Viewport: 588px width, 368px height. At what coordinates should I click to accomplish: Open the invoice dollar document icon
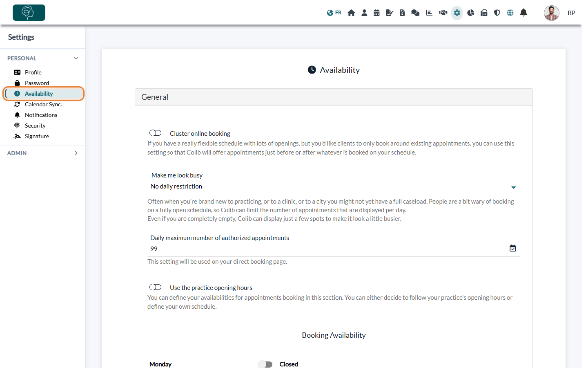click(402, 13)
